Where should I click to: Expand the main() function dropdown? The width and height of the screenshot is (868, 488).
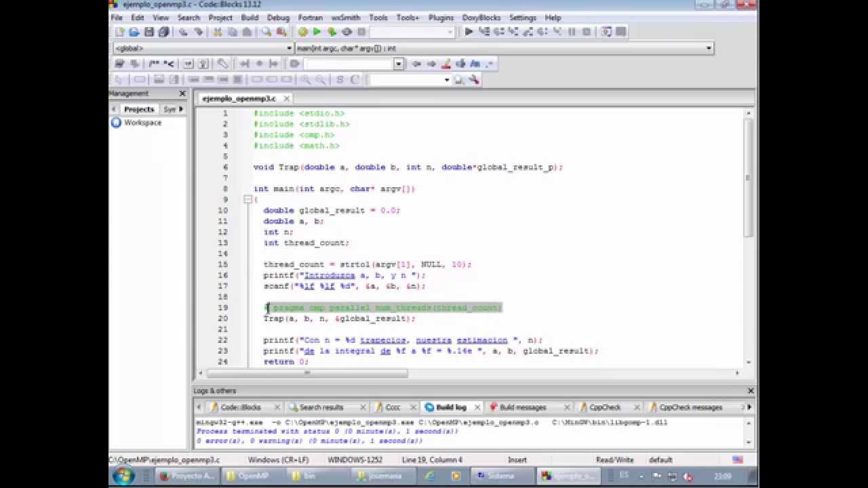click(x=709, y=48)
